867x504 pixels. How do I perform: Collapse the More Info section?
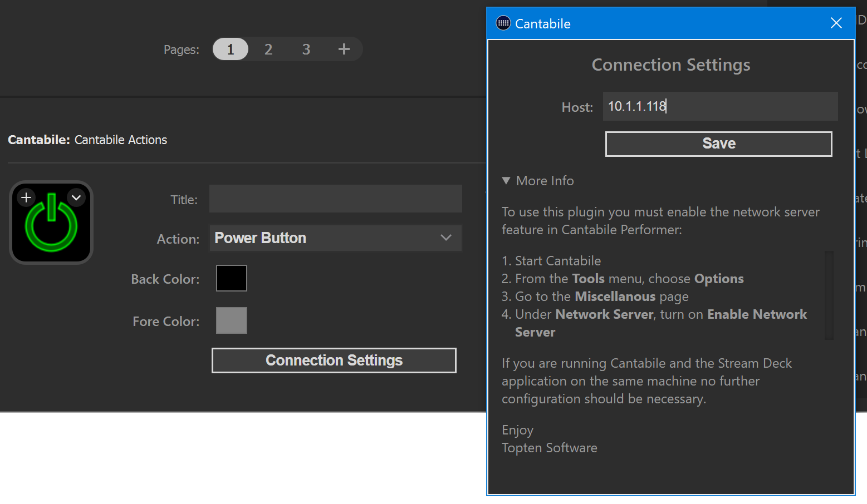pyautogui.click(x=538, y=181)
